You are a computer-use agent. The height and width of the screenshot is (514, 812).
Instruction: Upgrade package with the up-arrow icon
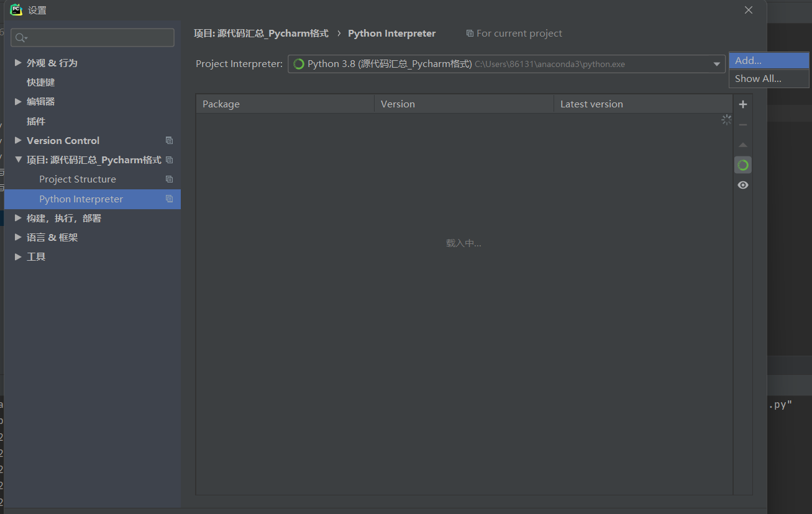[743, 145]
